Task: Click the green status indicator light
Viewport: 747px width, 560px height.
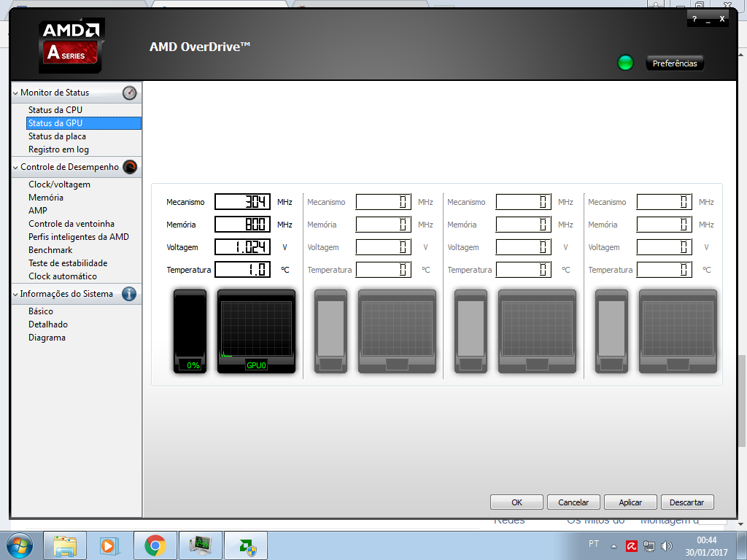Action: point(625,63)
